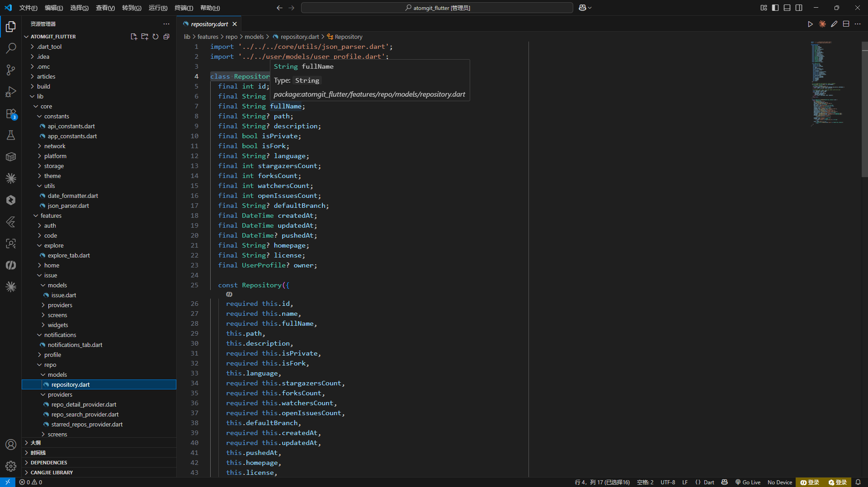Screen dimensions: 868x487
Task: Open the Source Control view
Action: (x=11, y=70)
